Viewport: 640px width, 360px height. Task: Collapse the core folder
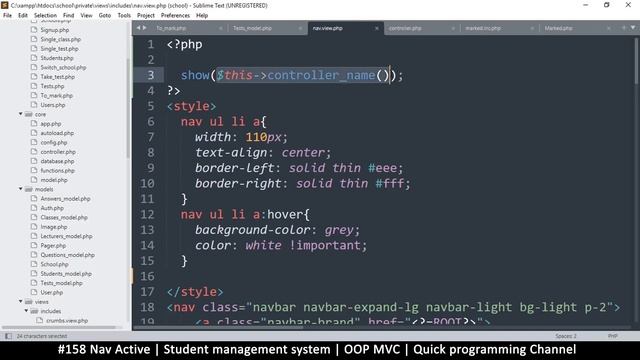tap(21, 114)
